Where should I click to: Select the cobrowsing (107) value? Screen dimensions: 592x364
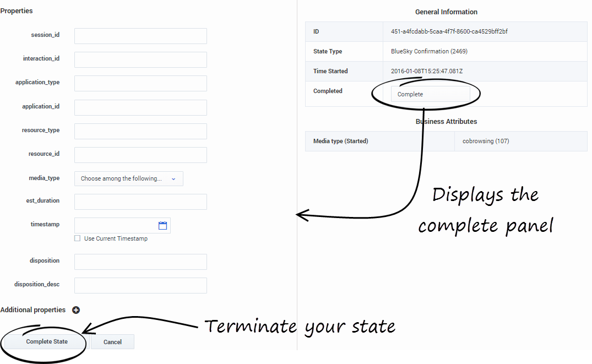[486, 141]
